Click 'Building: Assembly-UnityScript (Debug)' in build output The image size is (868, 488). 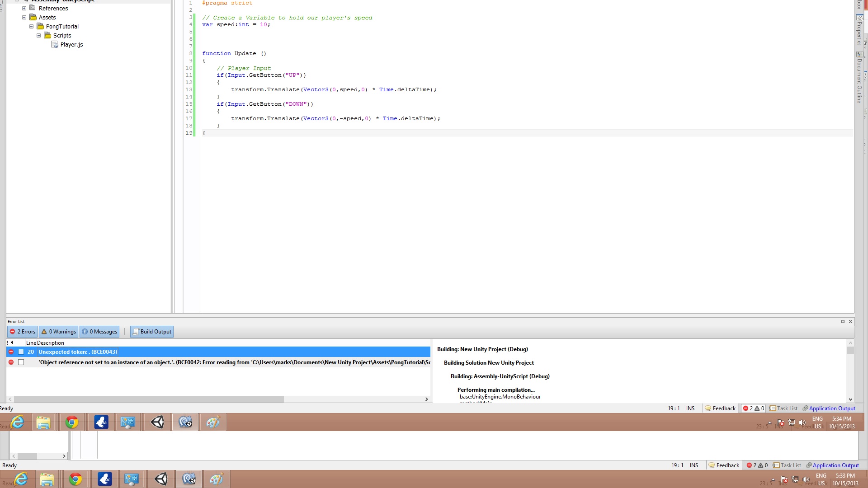(500, 376)
